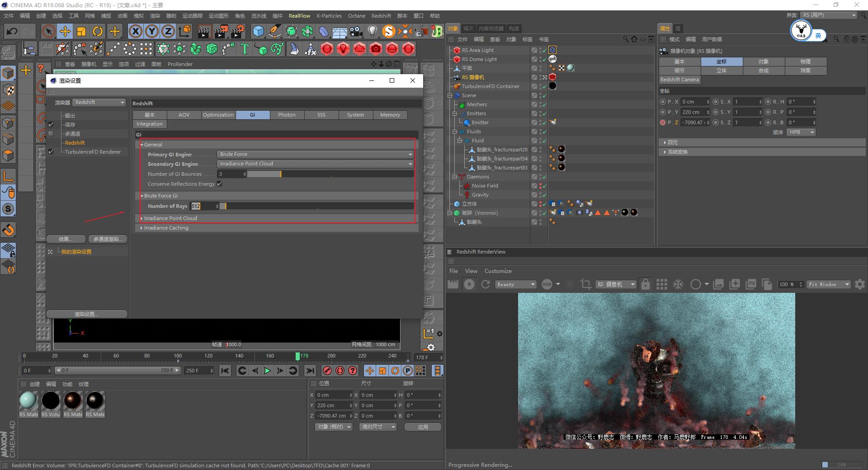Screen dimensions: 868x470
Task: Open the RealFlow menu
Action: (x=299, y=16)
